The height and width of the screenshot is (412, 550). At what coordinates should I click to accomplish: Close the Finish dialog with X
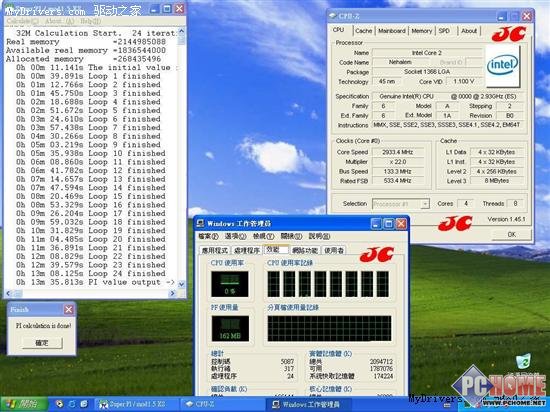(x=68, y=309)
